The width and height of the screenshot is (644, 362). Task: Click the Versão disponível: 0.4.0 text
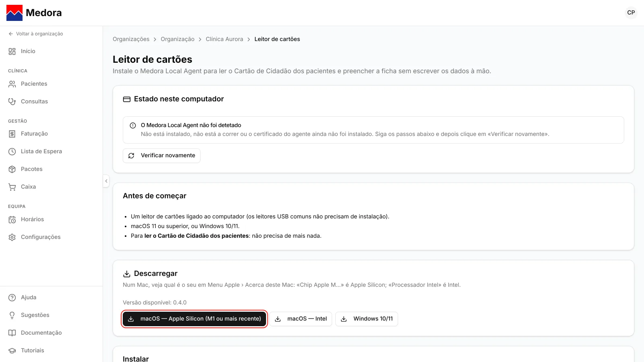click(x=155, y=302)
